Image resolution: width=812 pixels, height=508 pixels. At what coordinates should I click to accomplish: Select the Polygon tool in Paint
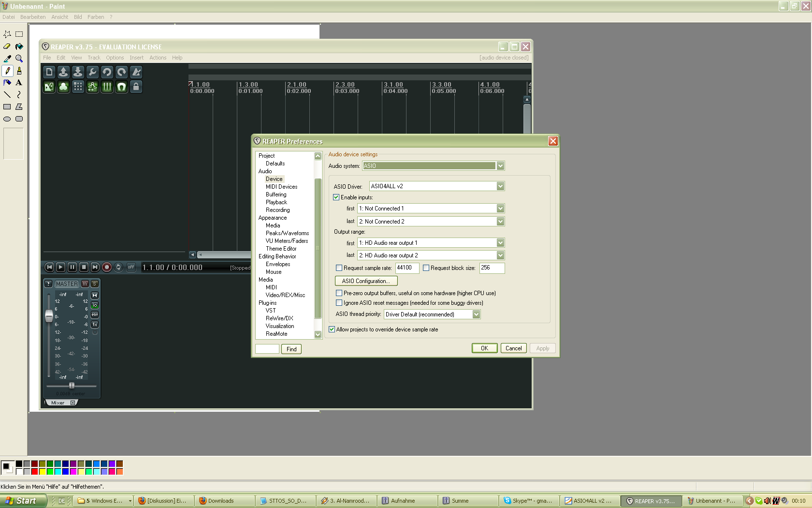[x=19, y=107]
